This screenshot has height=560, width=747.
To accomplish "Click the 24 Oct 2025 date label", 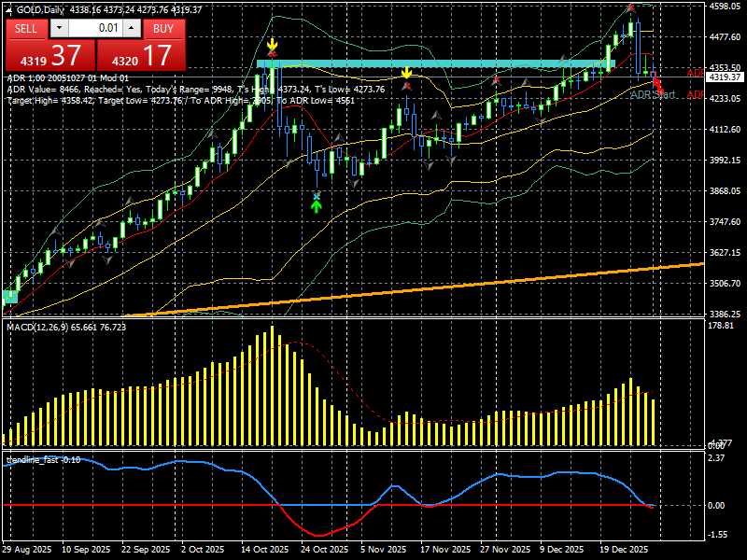I will 324,550.
